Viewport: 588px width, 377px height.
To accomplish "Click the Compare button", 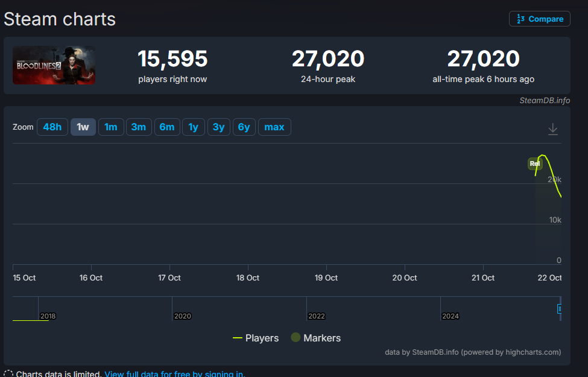I will [539, 19].
